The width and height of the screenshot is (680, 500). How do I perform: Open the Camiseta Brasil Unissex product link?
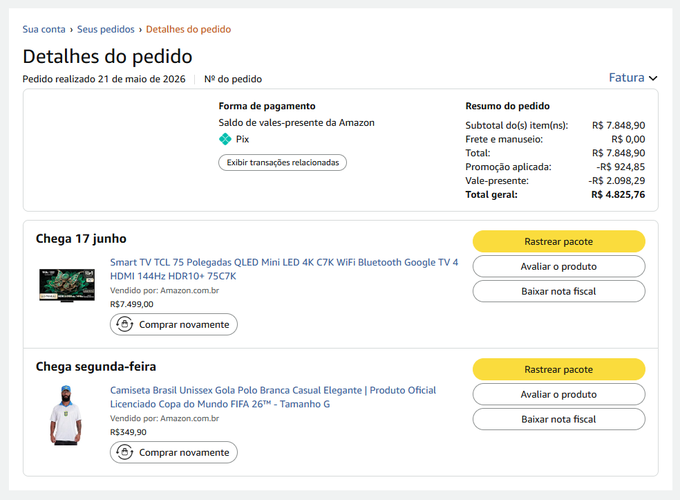click(x=273, y=397)
